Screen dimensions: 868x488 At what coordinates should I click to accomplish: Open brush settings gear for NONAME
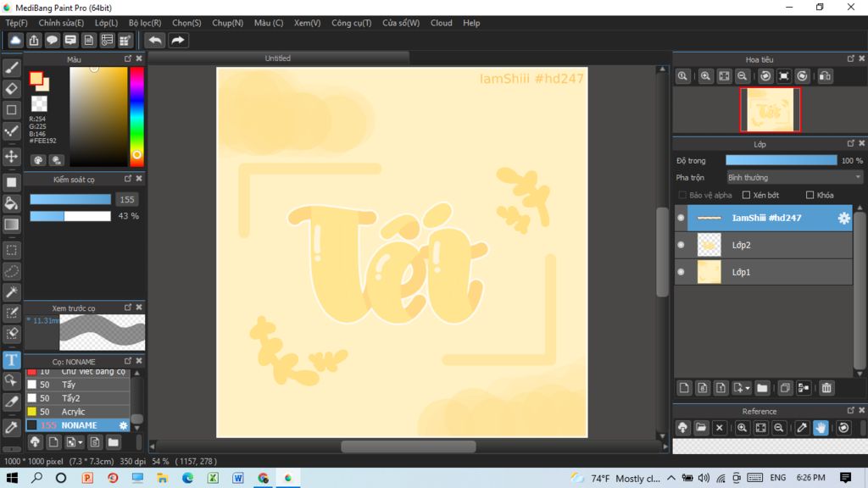point(123,425)
